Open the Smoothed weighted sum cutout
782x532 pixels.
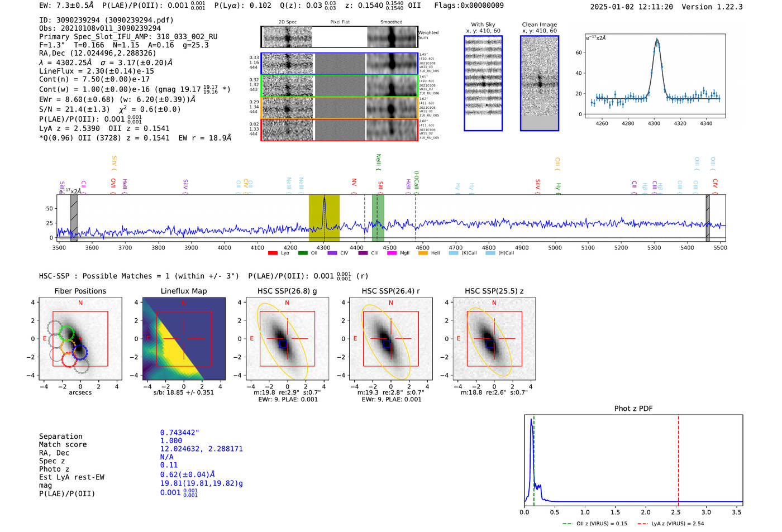coord(392,37)
